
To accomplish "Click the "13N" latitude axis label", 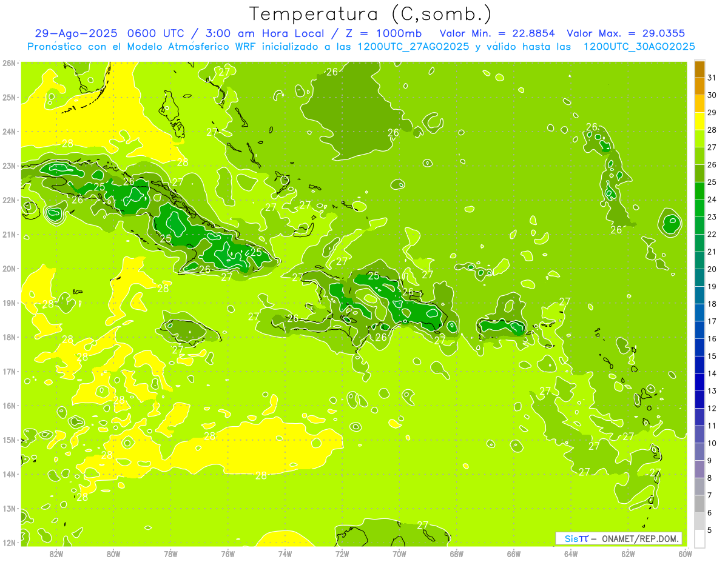I will [x=8, y=509].
